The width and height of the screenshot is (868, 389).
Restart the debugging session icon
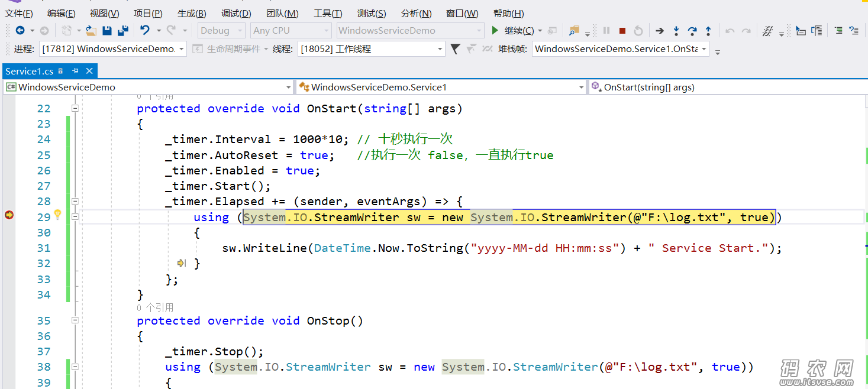click(638, 30)
